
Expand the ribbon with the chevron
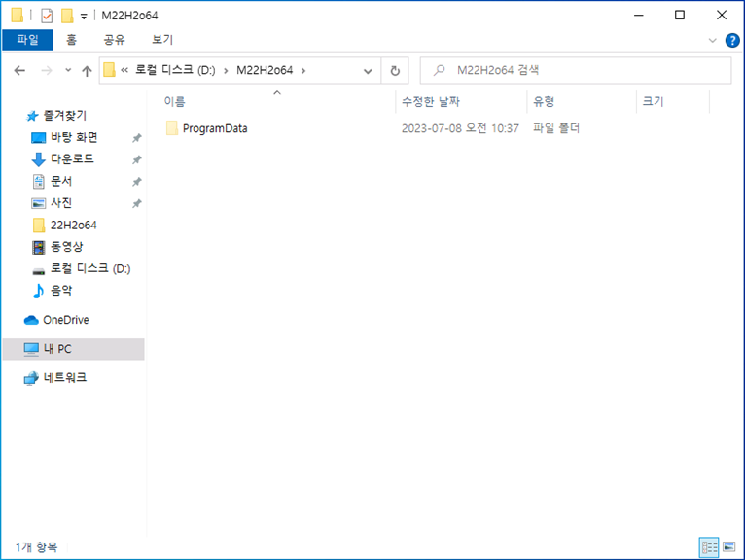coord(712,41)
